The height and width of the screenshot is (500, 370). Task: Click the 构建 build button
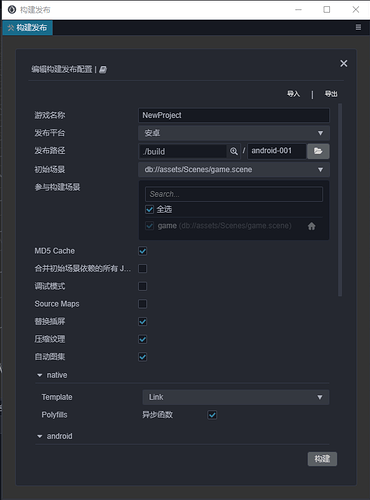322,459
